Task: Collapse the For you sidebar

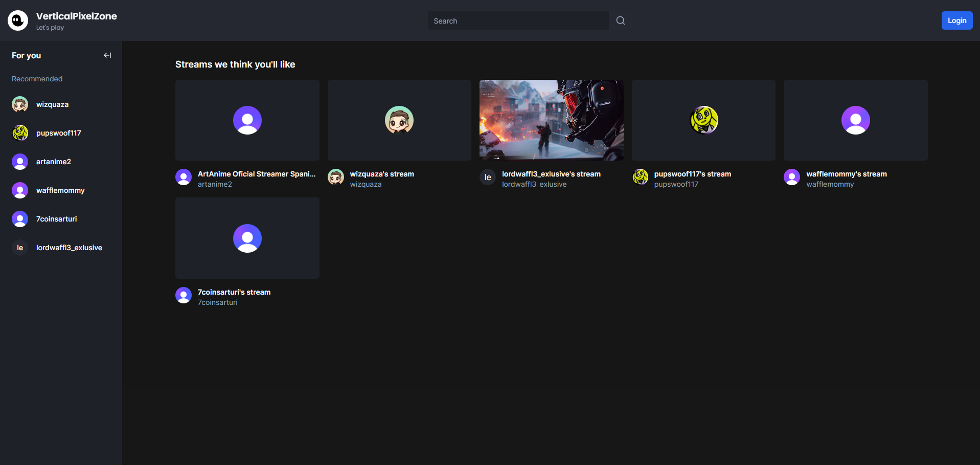Action: click(x=107, y=55)
